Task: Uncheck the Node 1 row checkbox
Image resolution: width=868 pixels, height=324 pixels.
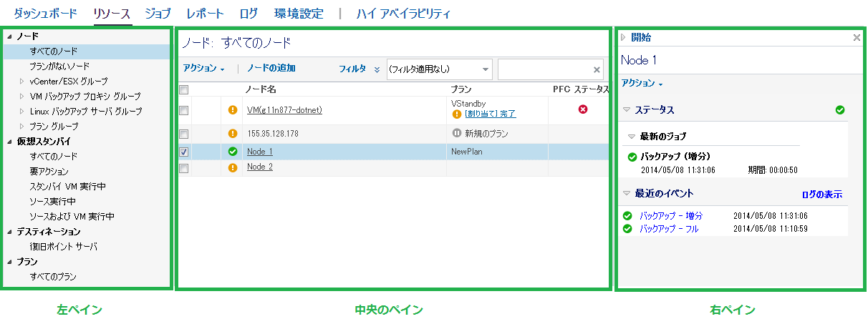Action: [184, 152]
